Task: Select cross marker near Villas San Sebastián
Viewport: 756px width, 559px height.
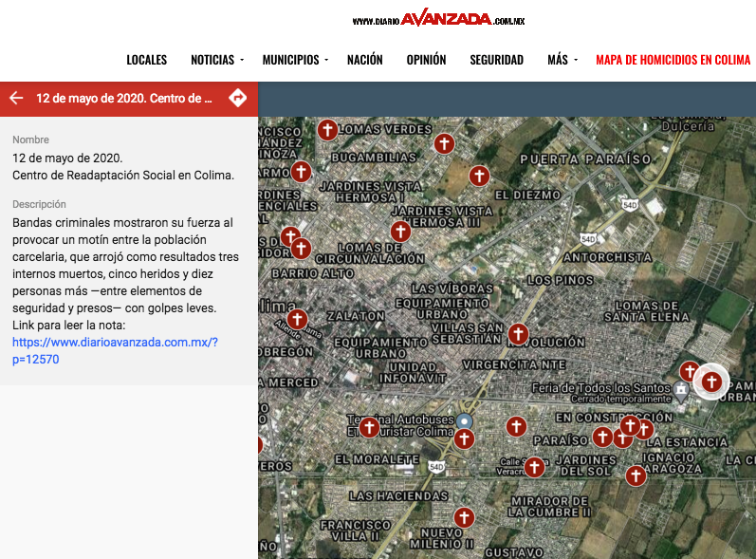Action: [x=518, y=333]
